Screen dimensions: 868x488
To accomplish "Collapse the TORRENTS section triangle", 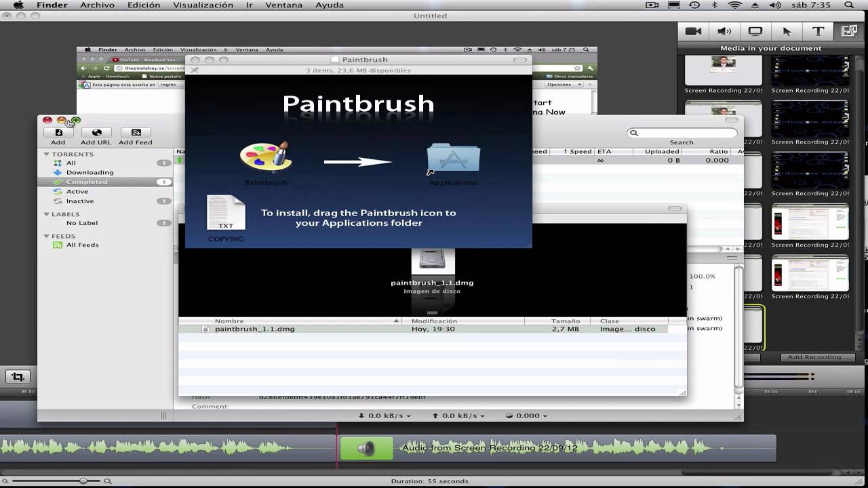I will coord(47,155).
